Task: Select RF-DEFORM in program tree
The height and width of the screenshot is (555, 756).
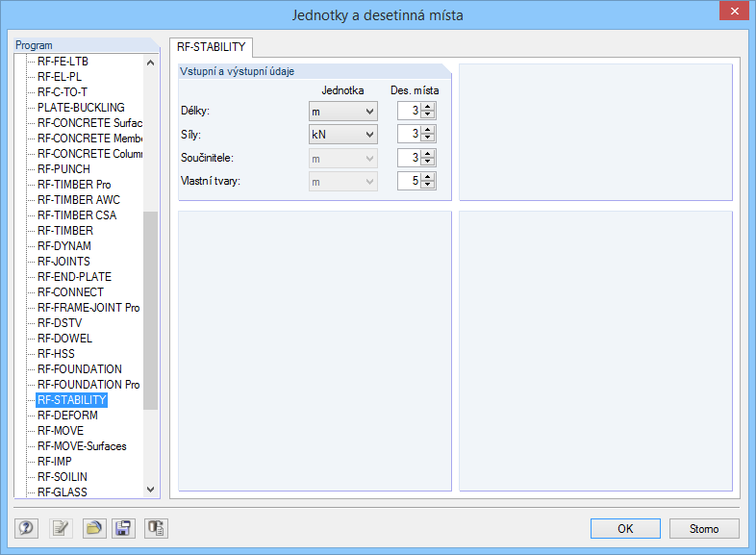Action: pos(67,416)
